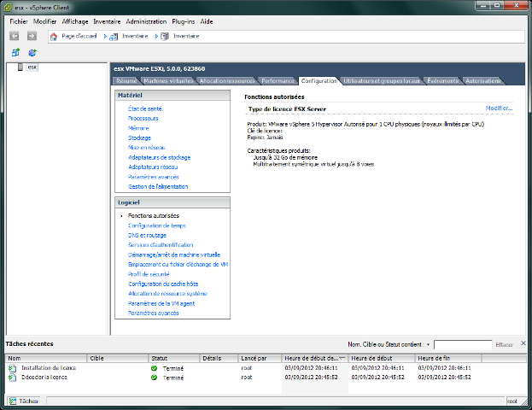Click the Tâches status bar button
The height and width of the screenshot is (410, 532).
point(24,401)
